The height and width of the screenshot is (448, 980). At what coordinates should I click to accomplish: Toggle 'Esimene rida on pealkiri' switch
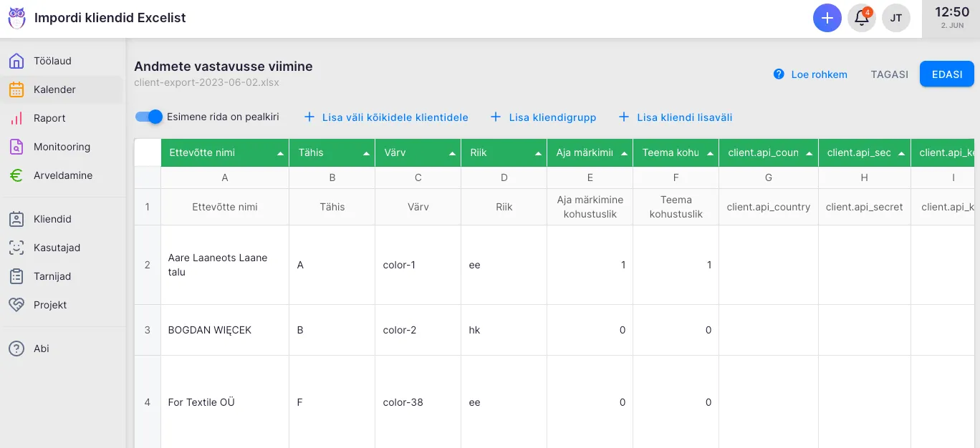tap(150, 117)
